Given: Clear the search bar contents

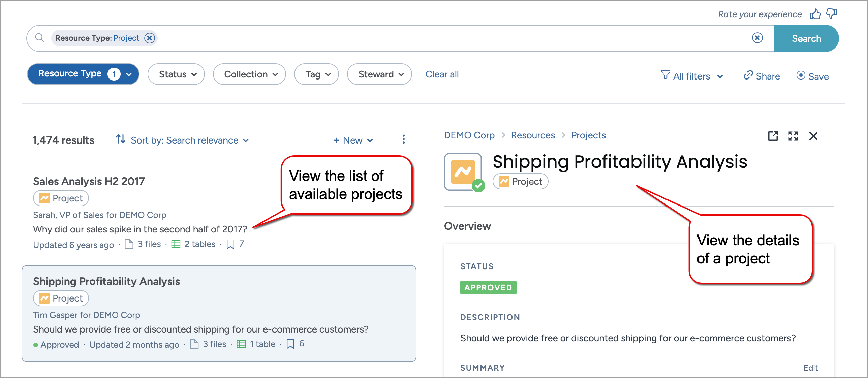Looking at the screenshot, I should coord(757,38).
